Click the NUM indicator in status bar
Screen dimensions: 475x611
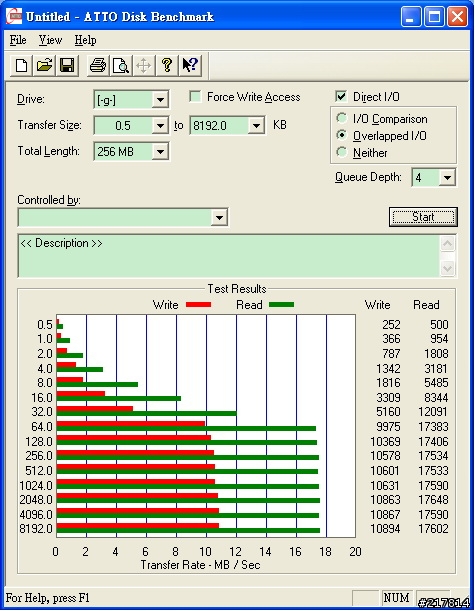[x=396, y=597]
